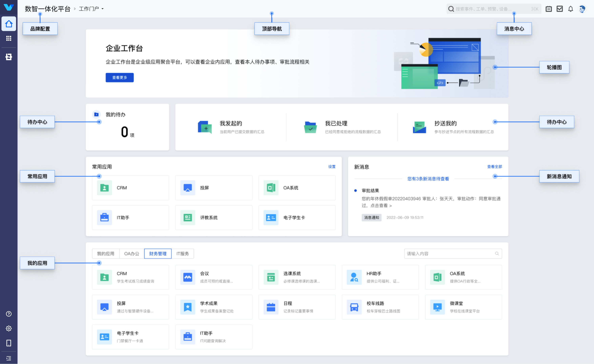Open the mail check icon in top bar
The image size is (594, 364).
coord(560,9)
